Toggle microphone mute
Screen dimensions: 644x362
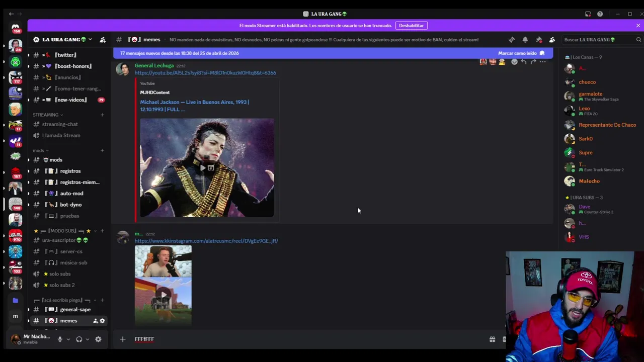(60, 339)
